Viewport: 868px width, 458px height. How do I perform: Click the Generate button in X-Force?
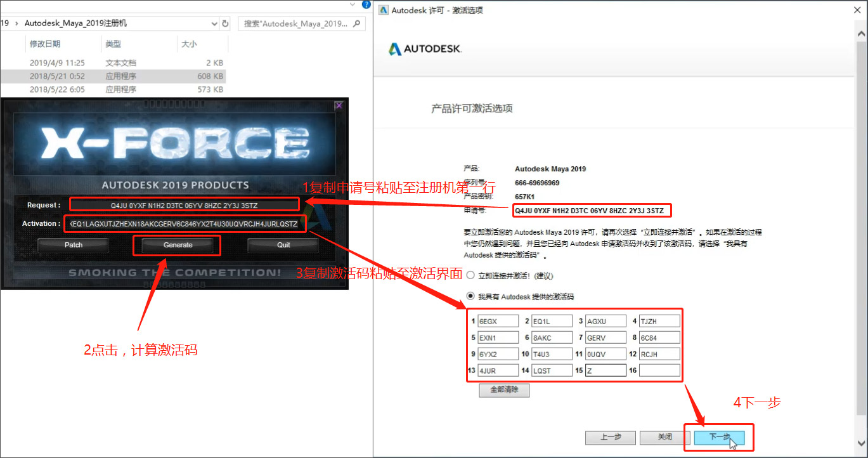[178, 245]
